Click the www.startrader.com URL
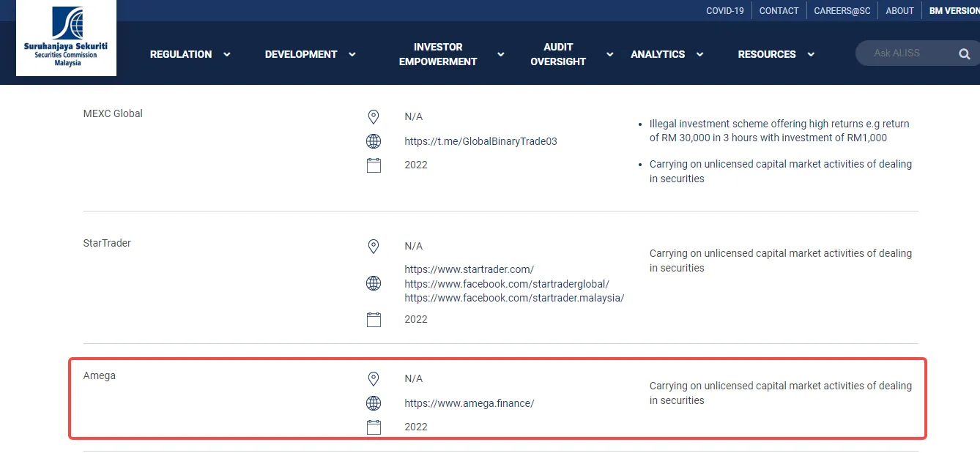The image size is (980, 453). pos(469,269)
